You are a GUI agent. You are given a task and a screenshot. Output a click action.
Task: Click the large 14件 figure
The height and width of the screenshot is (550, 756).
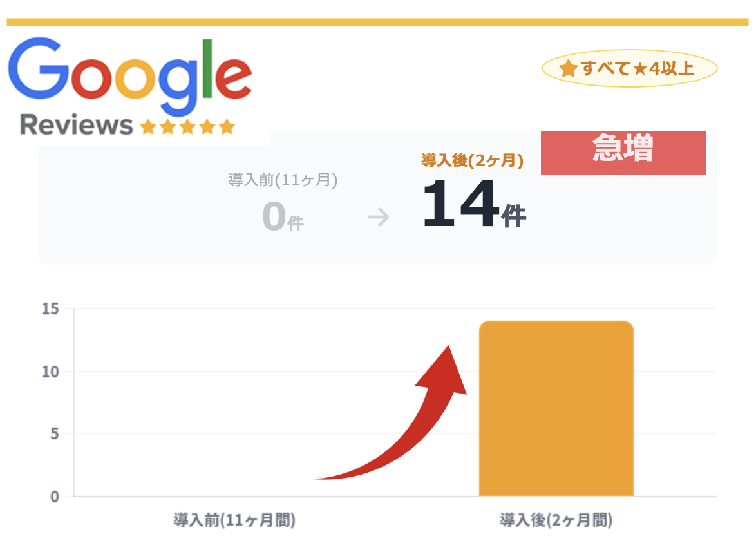pyautogui.click(x=473, y=206)
